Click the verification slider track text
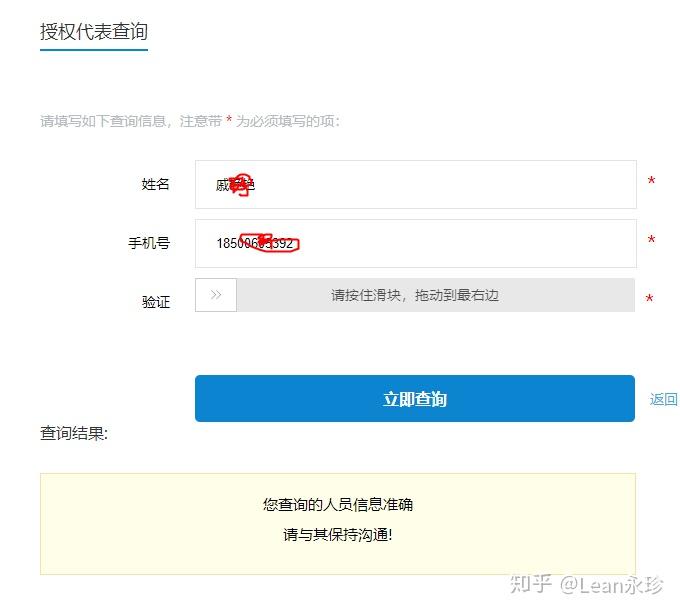Screen dimensions: 680x612 [415, 295]
